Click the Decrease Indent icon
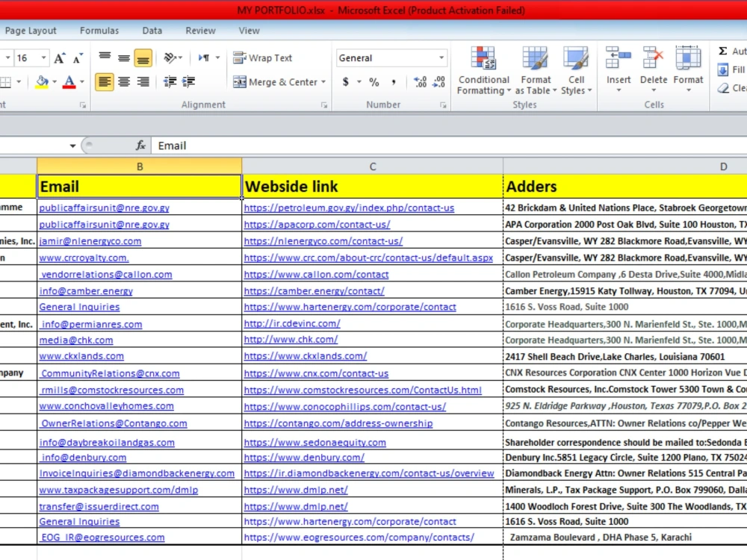 click(170, 82)
